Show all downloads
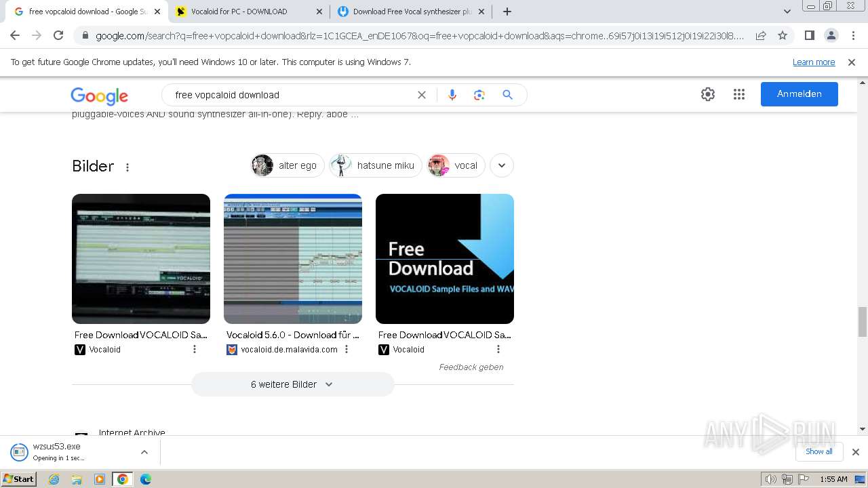The image size is (868, 488). [x=819, y=451]
